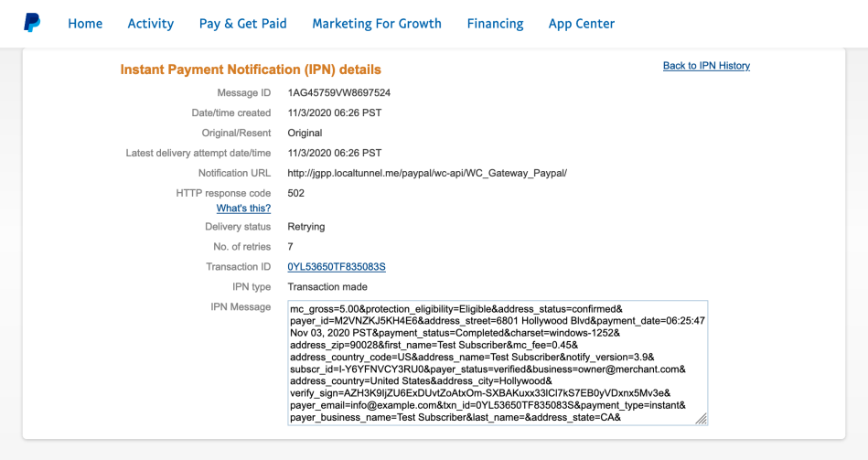Go to the Activity page
This screenshot has height=460, width=868.
151,24
